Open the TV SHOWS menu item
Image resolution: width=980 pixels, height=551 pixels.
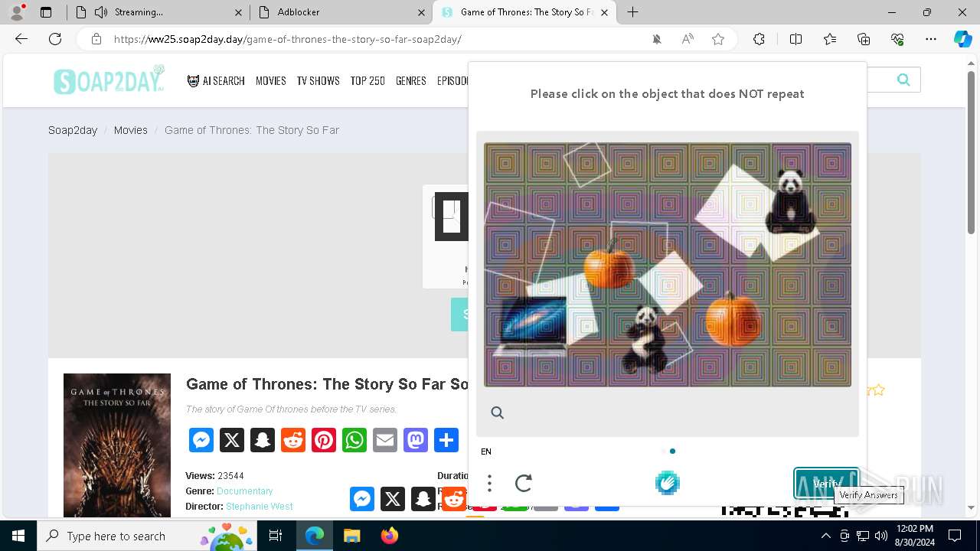[318, 80]
